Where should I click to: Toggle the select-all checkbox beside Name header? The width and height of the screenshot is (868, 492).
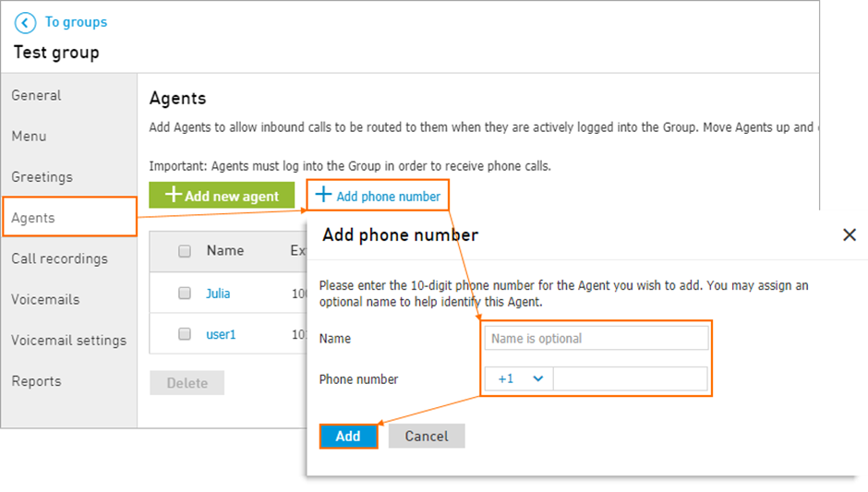pyautogui.click(x=185, y=251)
